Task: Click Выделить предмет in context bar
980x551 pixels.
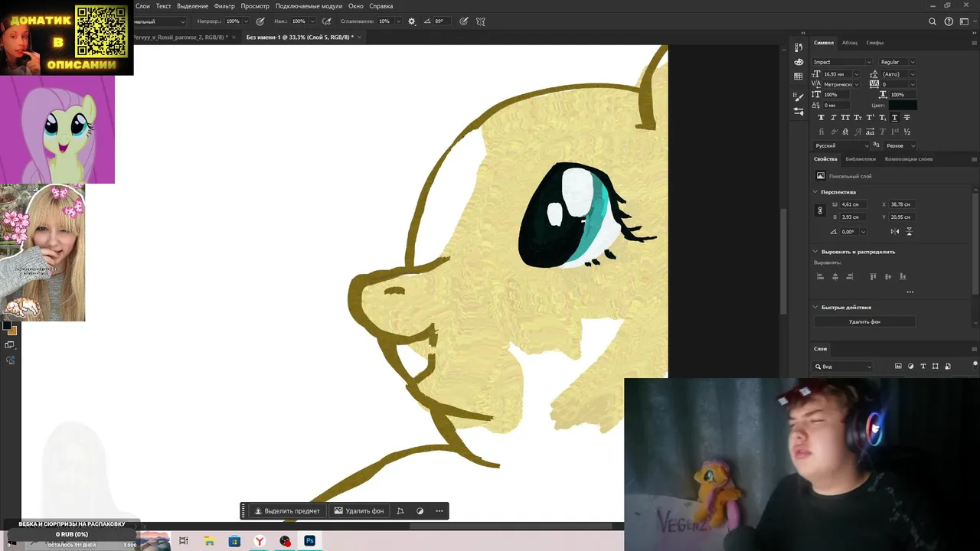Action: 287,510
